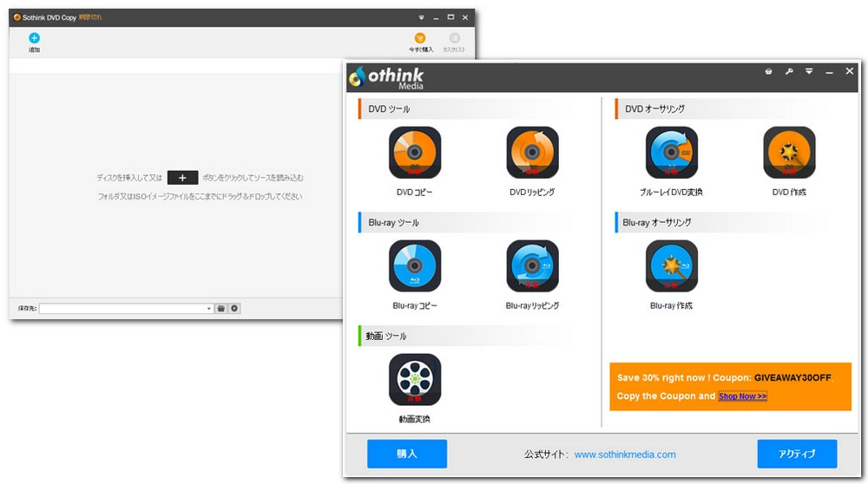Screen dimensions: 868x484
Task: Click the disc icon beside 保存先 field
Action: pos(234,309)
